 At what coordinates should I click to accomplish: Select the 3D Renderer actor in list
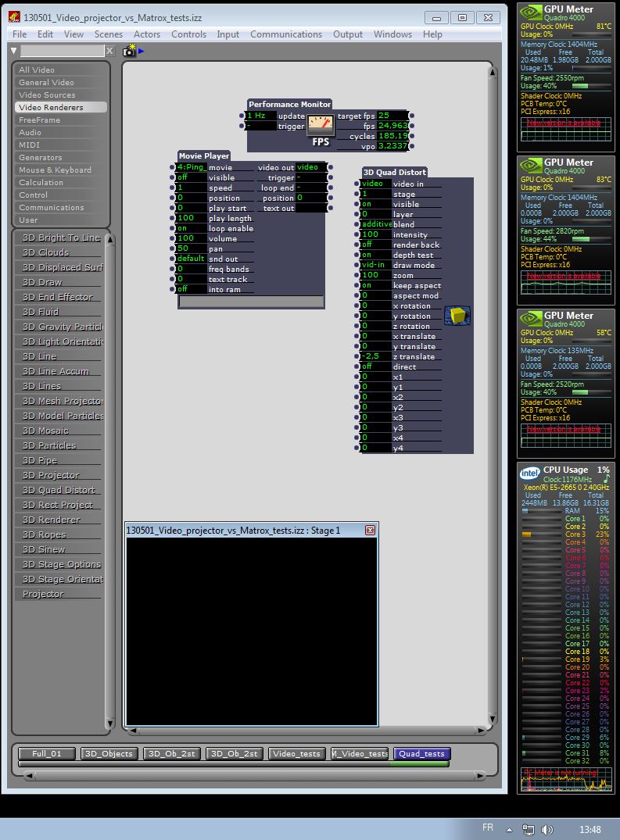[52, 519]
